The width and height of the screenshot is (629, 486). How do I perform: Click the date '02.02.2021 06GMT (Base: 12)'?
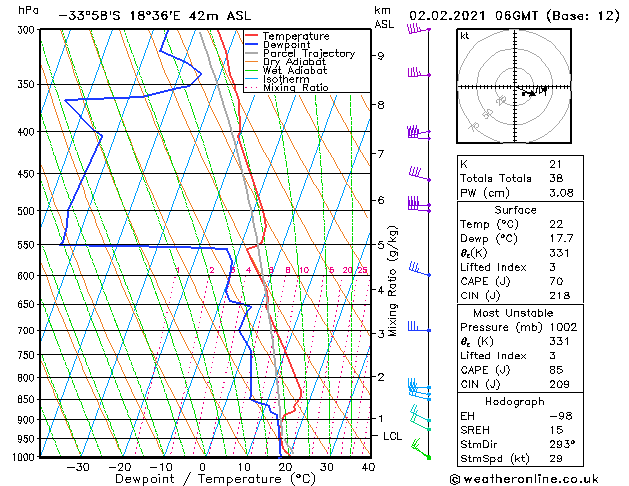click(x=514, y=16)
